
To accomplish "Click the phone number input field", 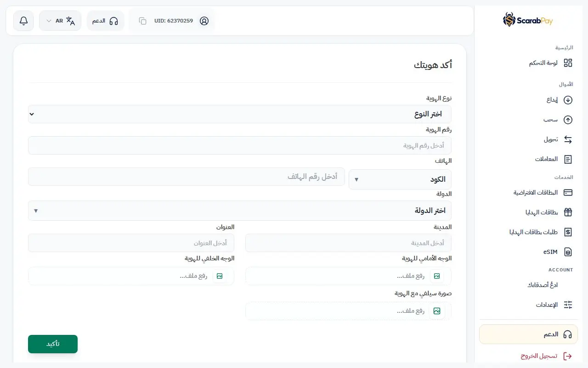I will pos(187,177).
